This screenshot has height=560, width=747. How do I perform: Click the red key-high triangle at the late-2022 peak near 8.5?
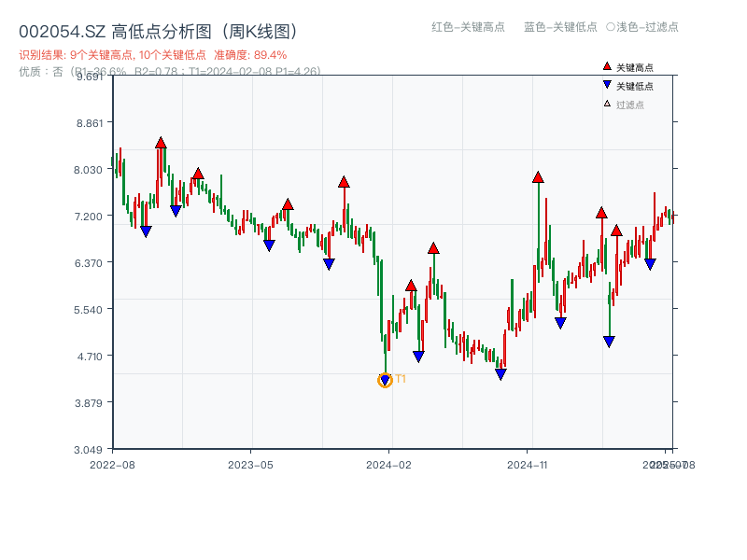161,143
